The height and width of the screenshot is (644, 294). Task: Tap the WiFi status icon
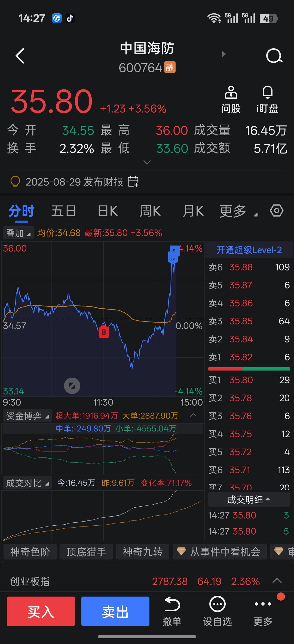tap(214, 18)
